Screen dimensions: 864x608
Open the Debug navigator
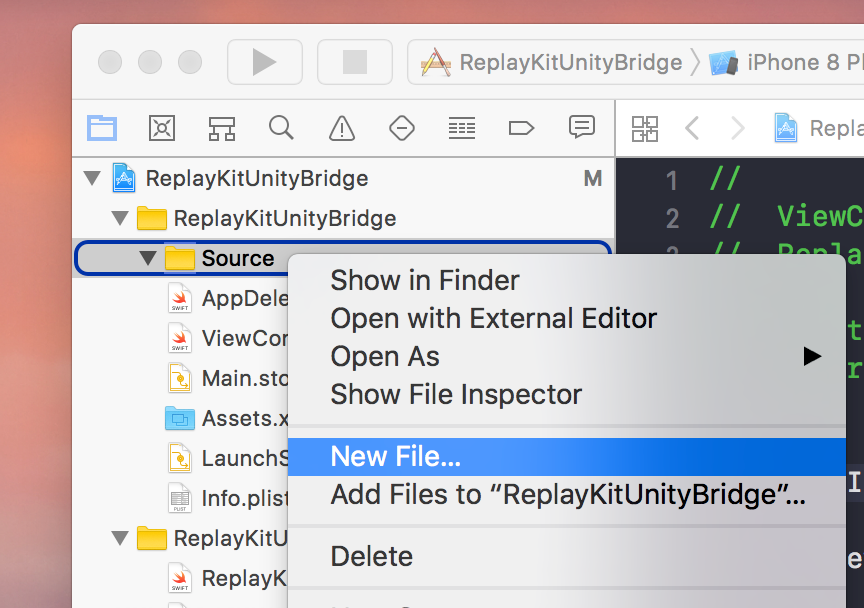click(461, 128)
